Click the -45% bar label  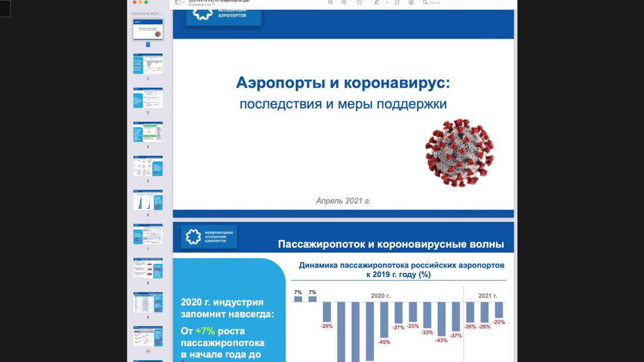pos(384,342)
